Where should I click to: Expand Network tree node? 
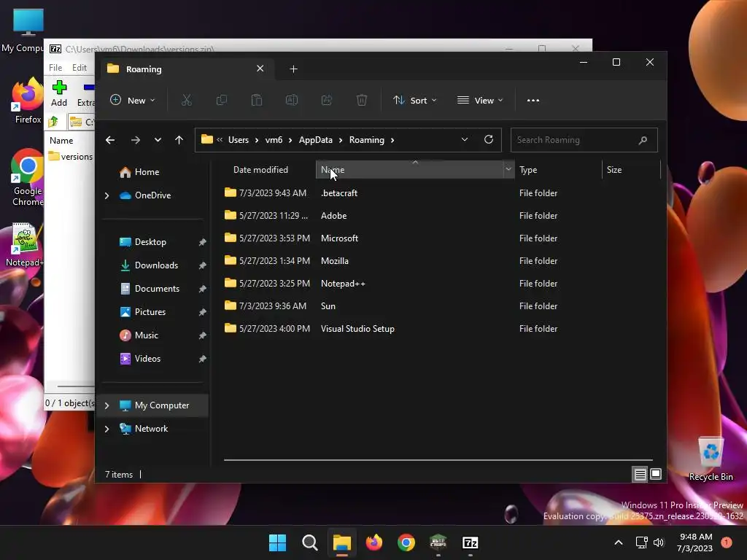[107, 429]
